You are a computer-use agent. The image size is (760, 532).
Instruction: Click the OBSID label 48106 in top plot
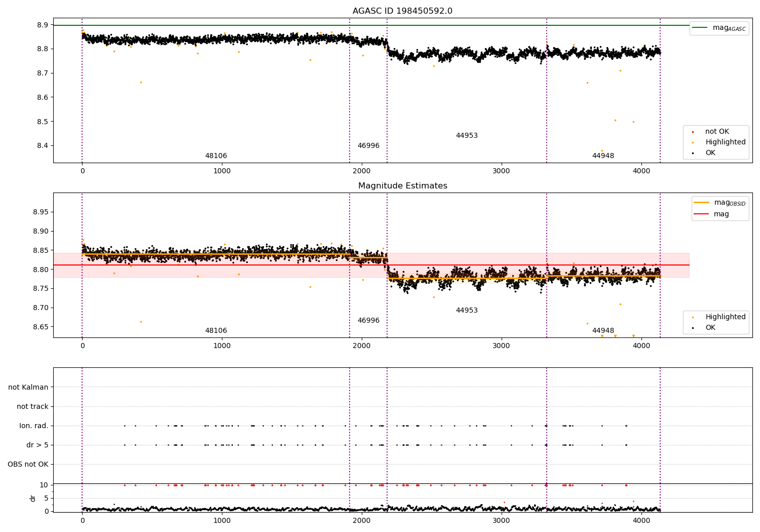click(x=216, y=156)
